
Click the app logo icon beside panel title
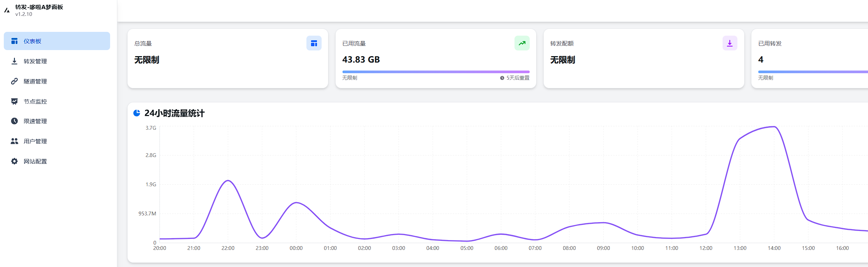7,10
